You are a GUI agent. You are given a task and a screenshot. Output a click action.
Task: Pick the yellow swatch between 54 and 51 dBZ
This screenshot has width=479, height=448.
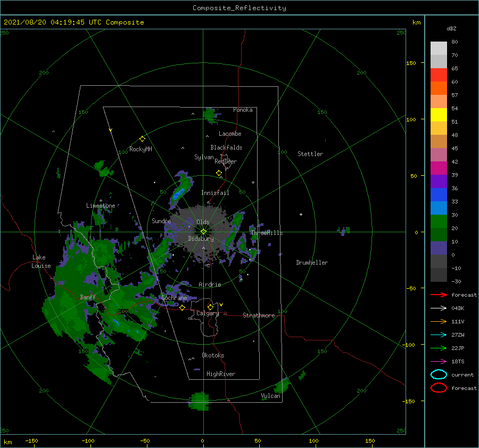pos(439,115)
